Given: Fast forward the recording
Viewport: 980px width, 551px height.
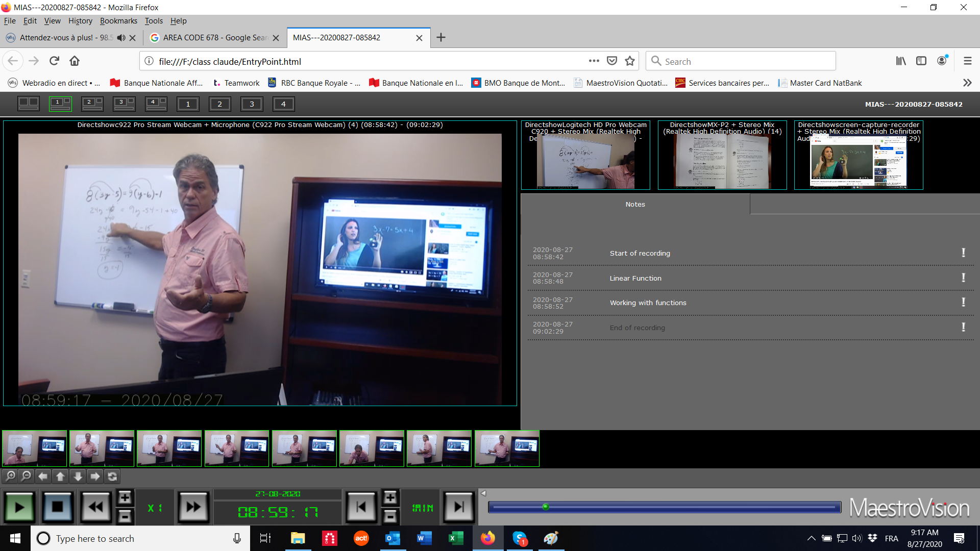Looking at the screenshot, I should pos(193,507).
